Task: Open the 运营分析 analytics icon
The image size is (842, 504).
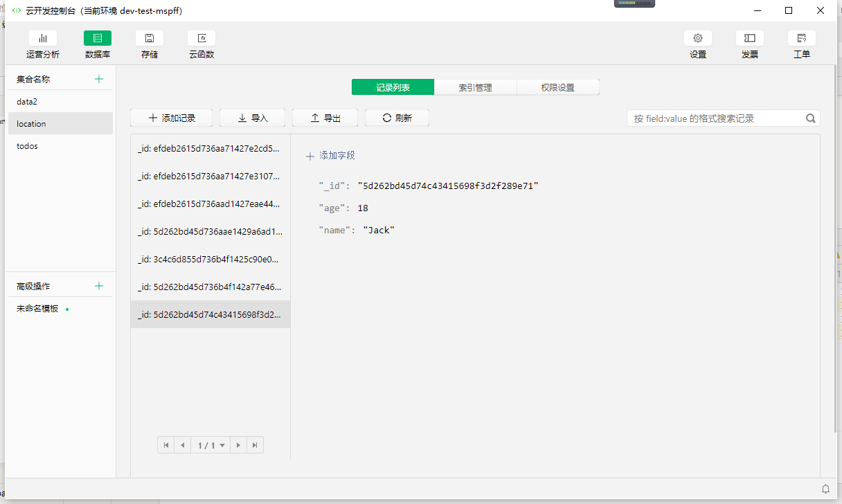Action: [x=43, y=39]
